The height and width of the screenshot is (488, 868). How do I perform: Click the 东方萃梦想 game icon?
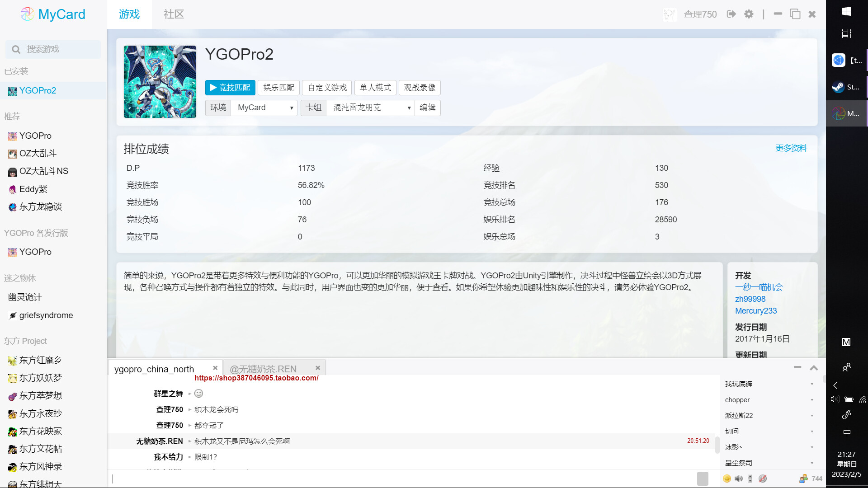point(13,396)
